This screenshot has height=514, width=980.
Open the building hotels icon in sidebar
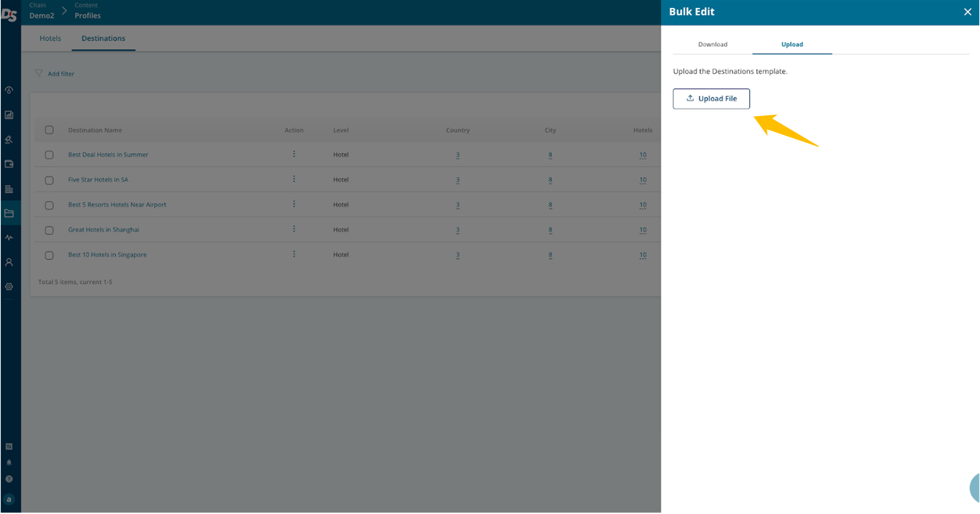[x=9, y=189]
